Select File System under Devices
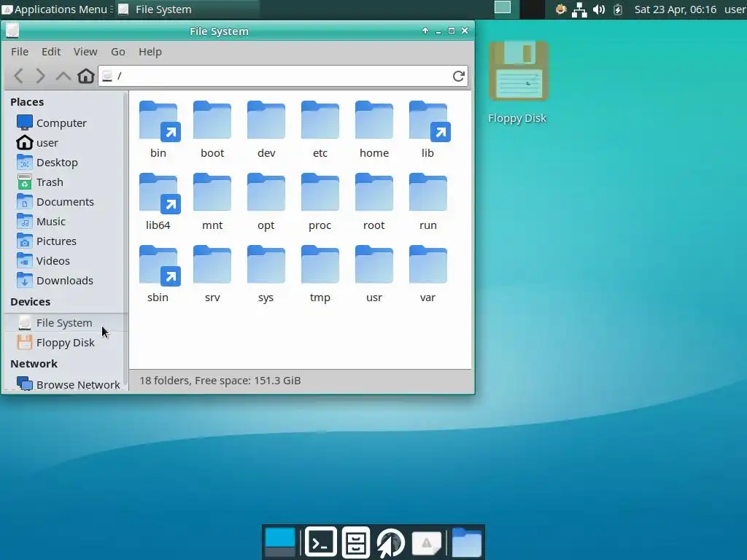Screen dimensions: 747x560 click(66, 322)
